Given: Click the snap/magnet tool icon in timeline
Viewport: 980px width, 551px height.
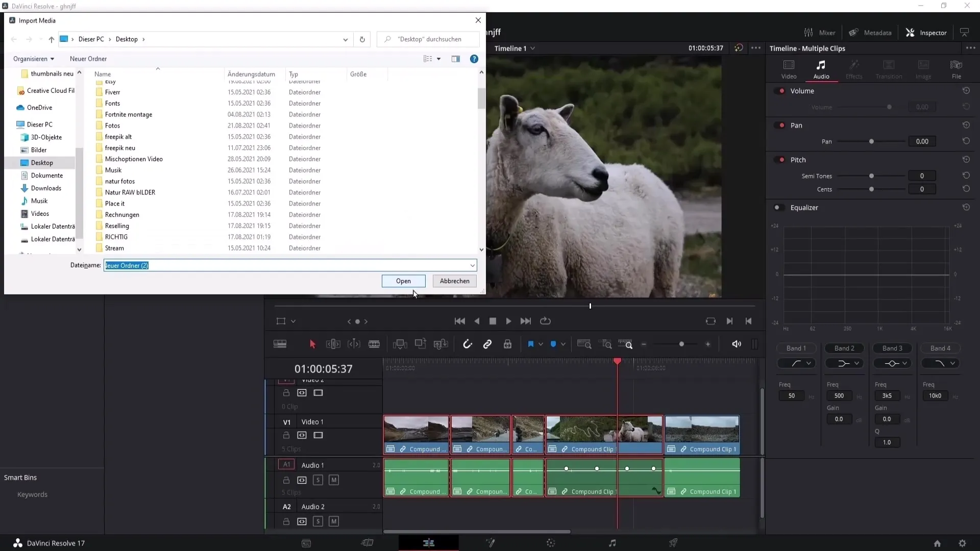Looking at the screenshot, I should pyautogui.click(x=468, y=344).
